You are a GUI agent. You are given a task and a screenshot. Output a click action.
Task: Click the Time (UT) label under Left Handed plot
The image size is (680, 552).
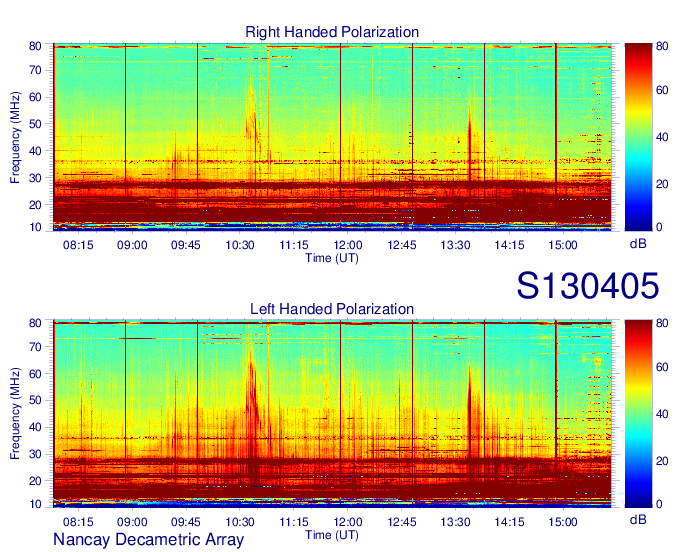(332, 535)
